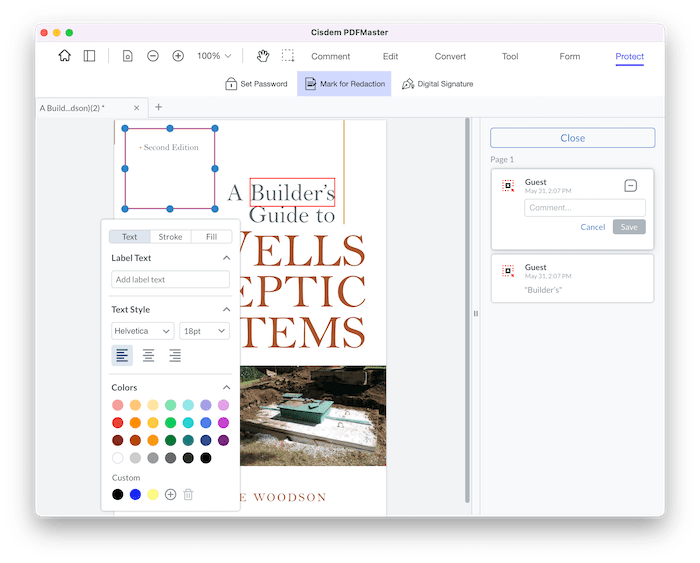Pick the bright red color swatch
This screenshot has width=700, height=563.
pos(117,422)
